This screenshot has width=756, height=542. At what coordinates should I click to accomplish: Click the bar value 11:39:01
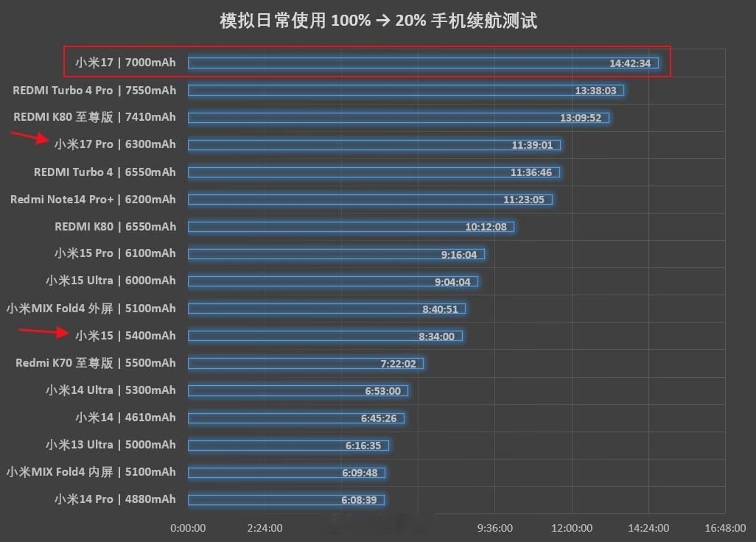532,145
